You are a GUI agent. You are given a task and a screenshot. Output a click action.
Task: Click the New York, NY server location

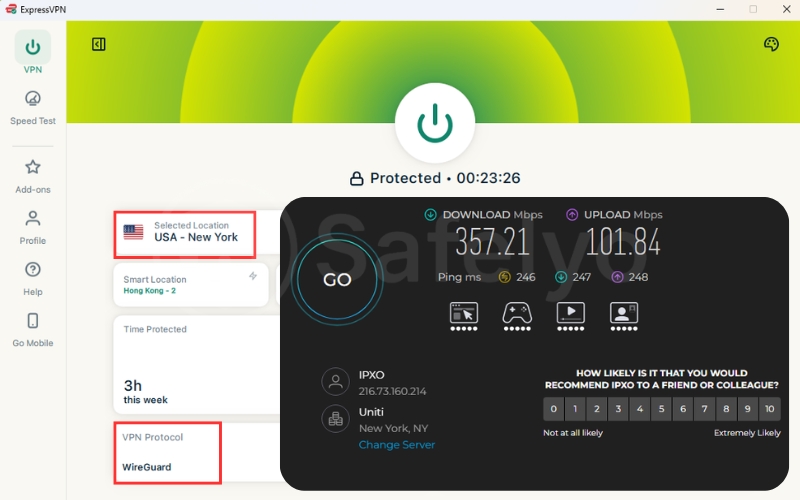(x=393, y=429)
